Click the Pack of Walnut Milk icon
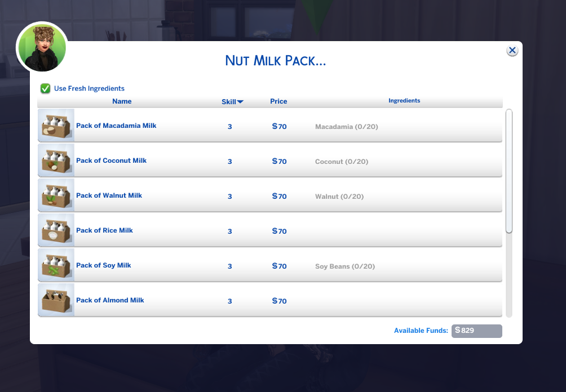566x392 pixels. click(56, 195)
